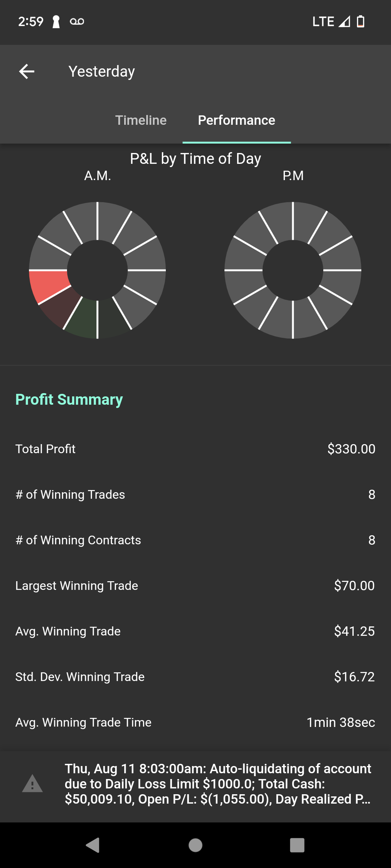Tap Android back navigation button
This screenshot has height=868, width=391.
93,845
